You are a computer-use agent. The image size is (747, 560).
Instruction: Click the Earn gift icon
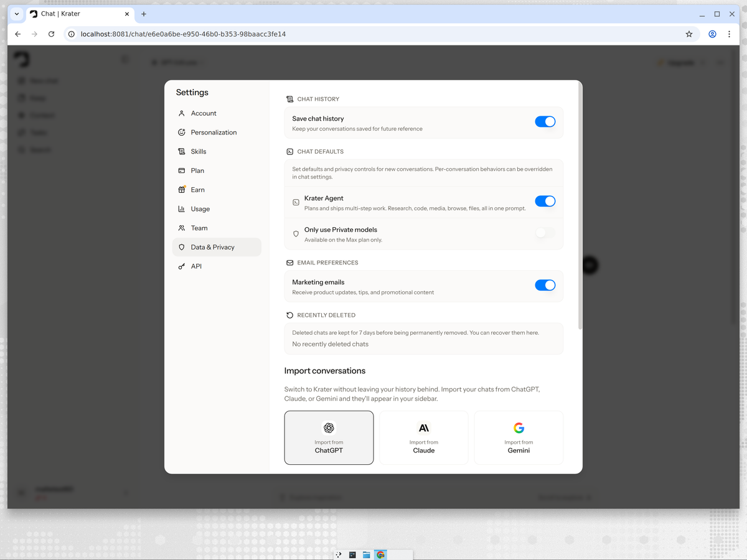182,190
